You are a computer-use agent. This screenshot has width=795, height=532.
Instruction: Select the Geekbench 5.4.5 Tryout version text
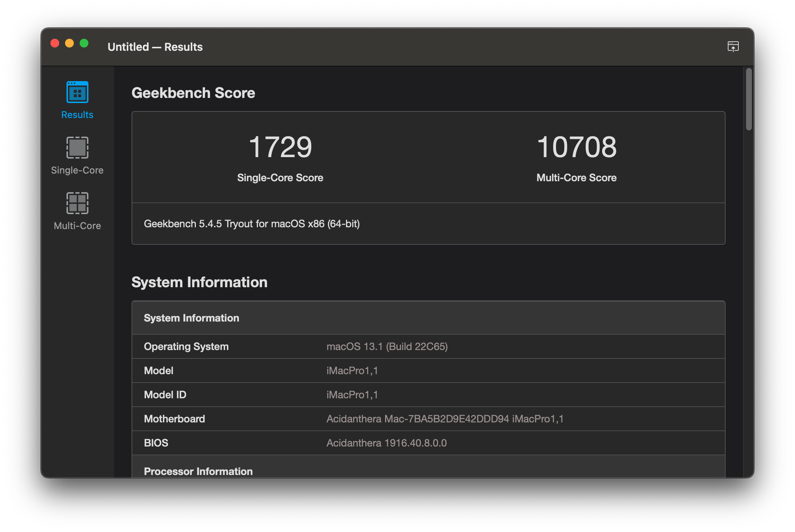(252, 224)
